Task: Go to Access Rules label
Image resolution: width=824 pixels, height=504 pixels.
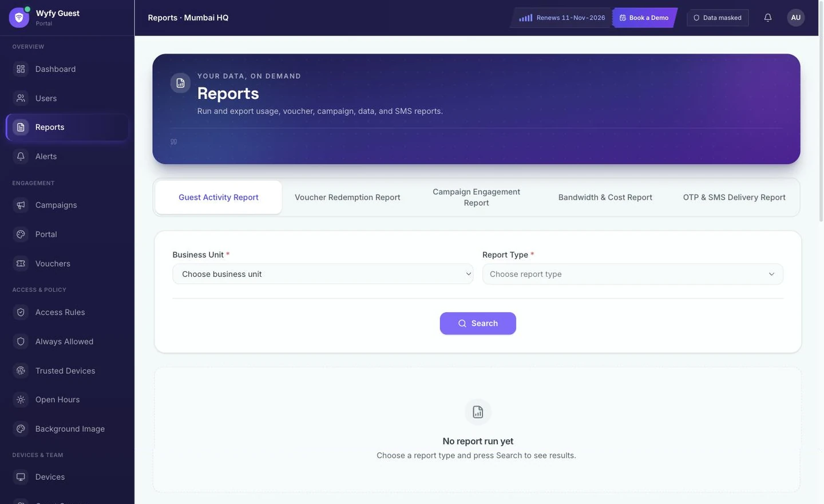Action: tap(60, 312)
